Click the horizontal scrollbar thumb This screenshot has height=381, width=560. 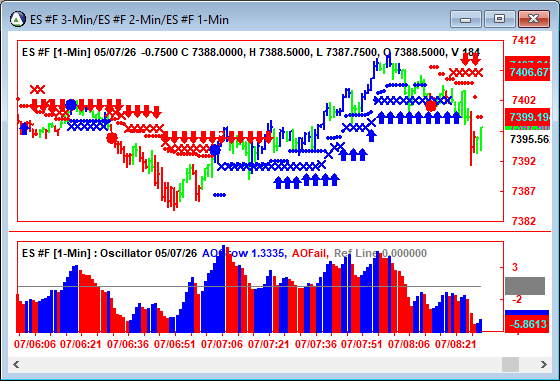click(x=510, y=365)
